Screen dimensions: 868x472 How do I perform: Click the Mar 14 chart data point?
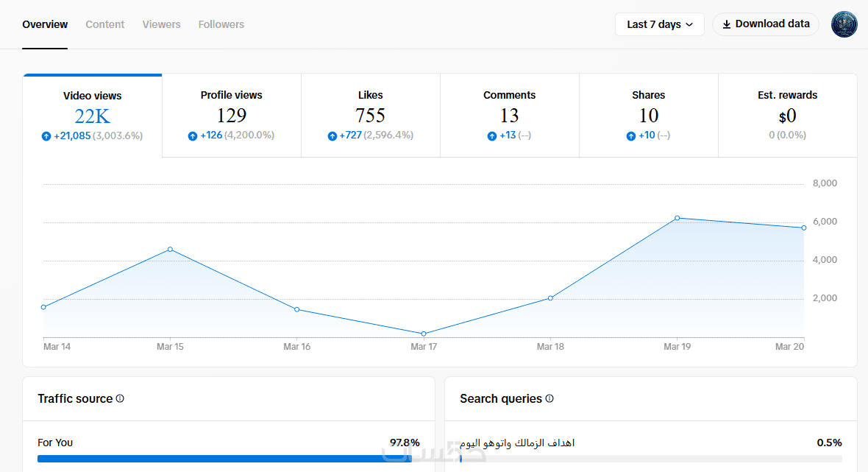tap(43, 307)
